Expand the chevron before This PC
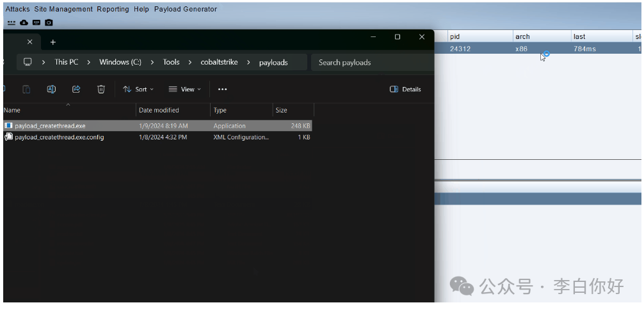 click(44, 62)
